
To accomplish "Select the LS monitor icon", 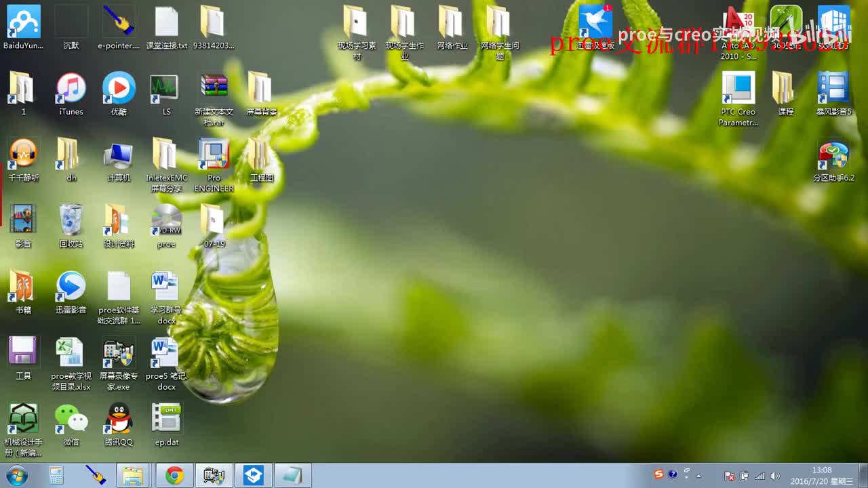I will point(166,94).
